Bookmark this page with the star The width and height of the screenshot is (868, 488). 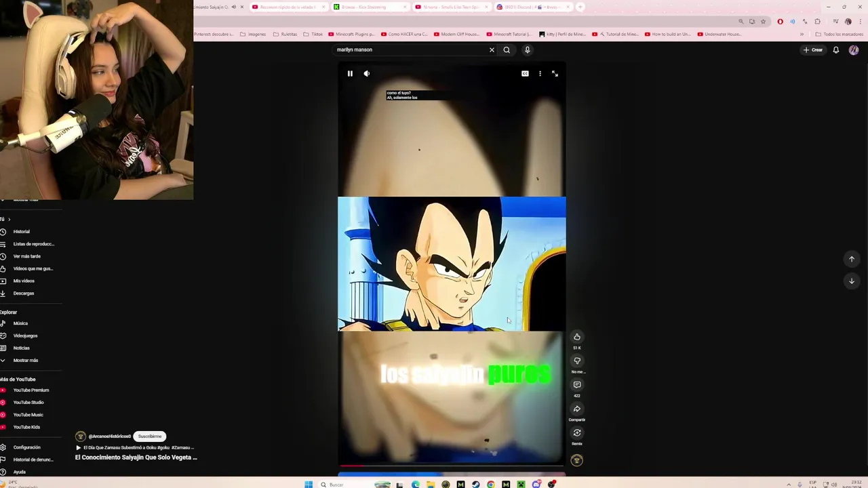coord(763,21)
